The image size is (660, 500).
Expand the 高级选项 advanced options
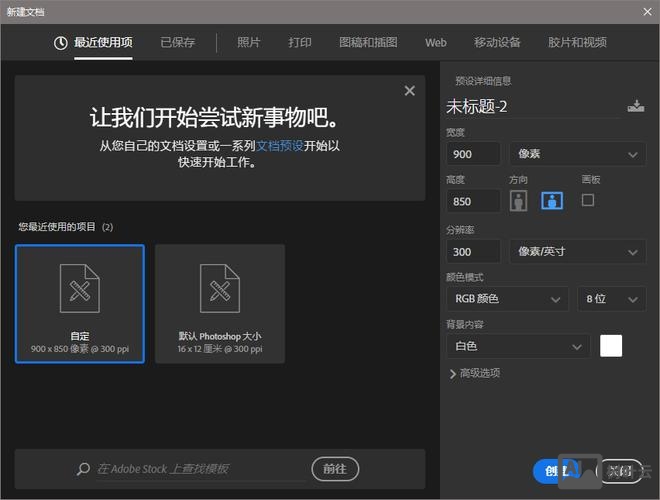coord(475,373)
